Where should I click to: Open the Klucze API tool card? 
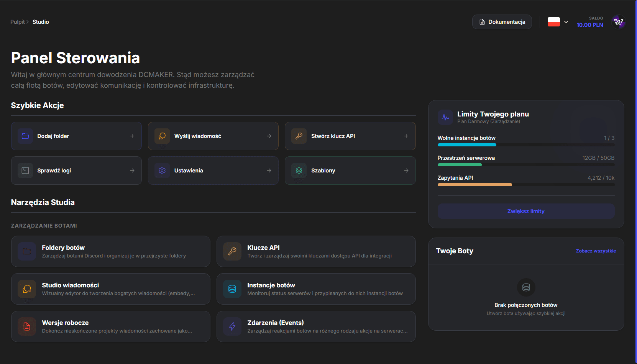pyautogui.click(x=316, y=251)
